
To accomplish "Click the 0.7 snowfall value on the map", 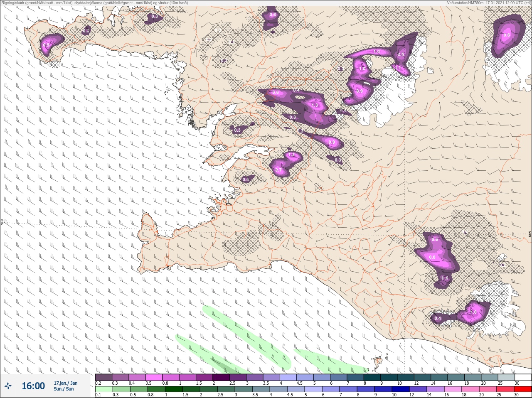I will [x=278, y=170].
